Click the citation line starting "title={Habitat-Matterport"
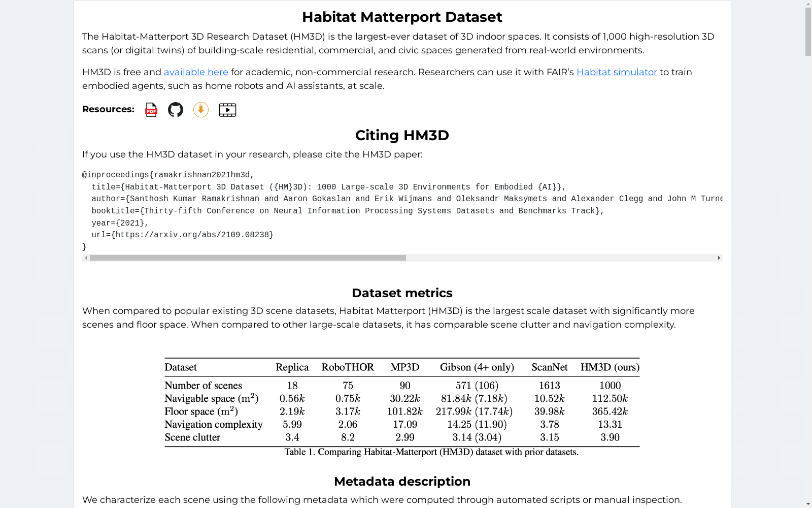The image size is (812, 508). [x=329, y=187]
